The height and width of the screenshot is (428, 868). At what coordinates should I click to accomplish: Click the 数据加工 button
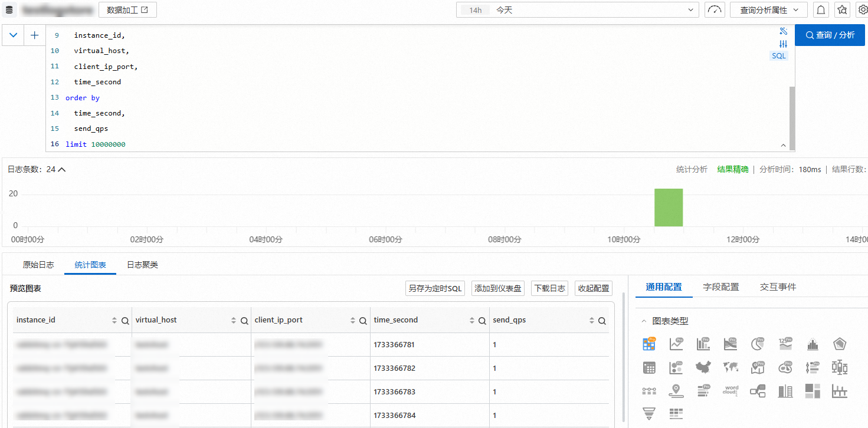click(127, 10)
